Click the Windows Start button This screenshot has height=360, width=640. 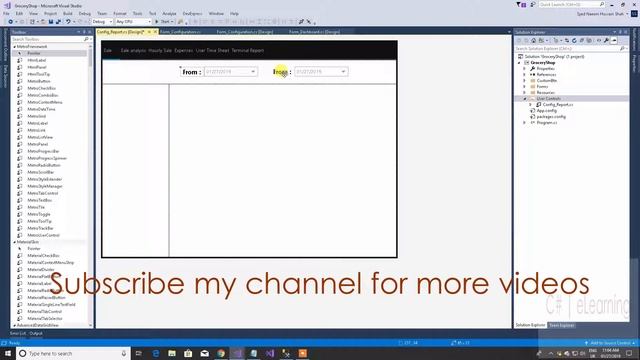coord(8,353)
